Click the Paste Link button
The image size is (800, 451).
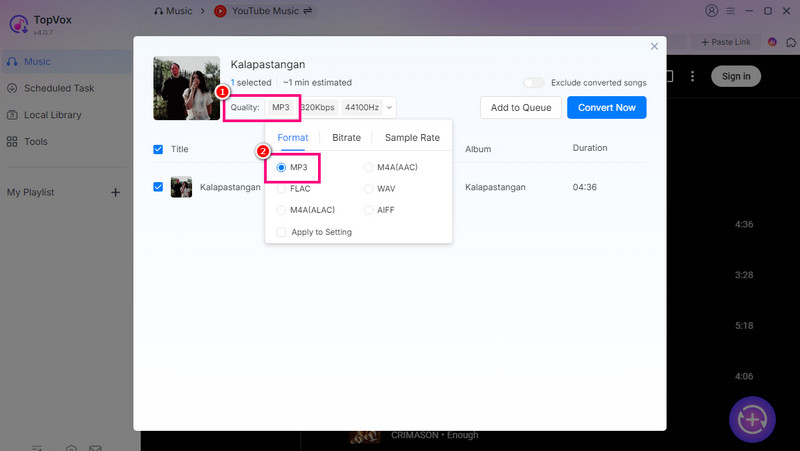pyautogui.click(x=726, y=42)
